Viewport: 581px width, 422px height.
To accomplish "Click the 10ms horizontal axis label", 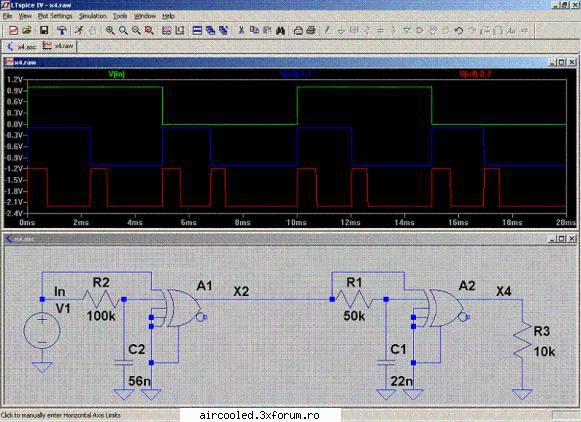I will (x=296, y=222).
